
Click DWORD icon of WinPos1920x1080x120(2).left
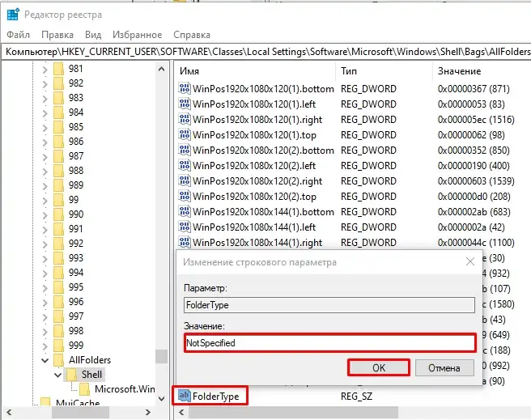click(185, 165)
